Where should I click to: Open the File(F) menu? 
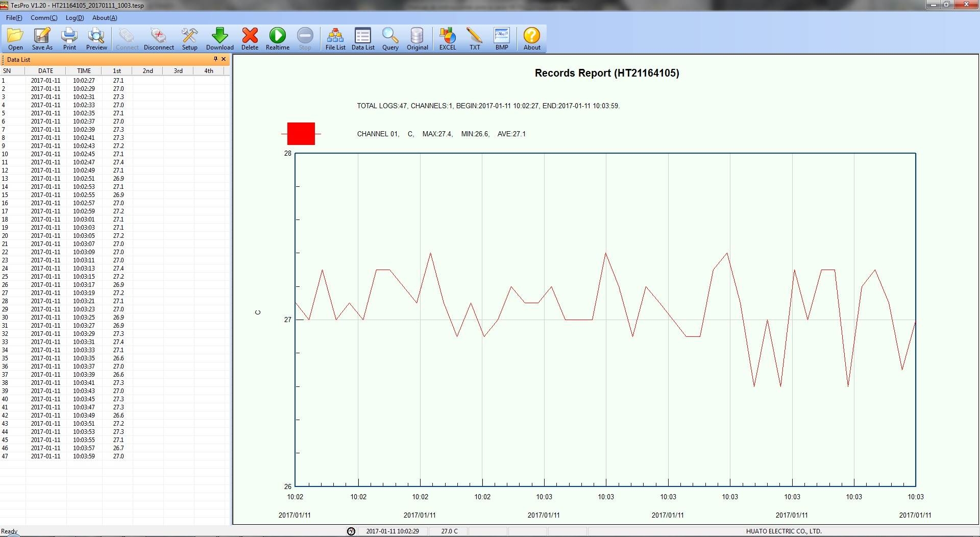point(14,18)
